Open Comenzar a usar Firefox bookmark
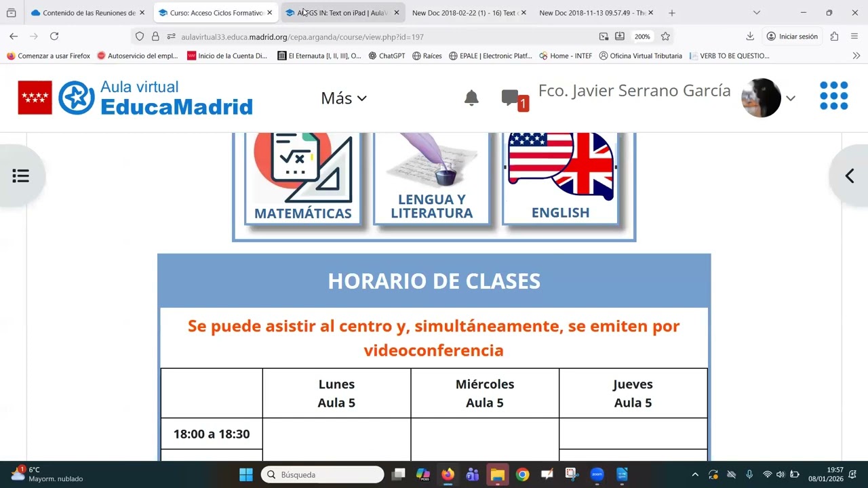 pyautogui.click(x=48, y=56)
